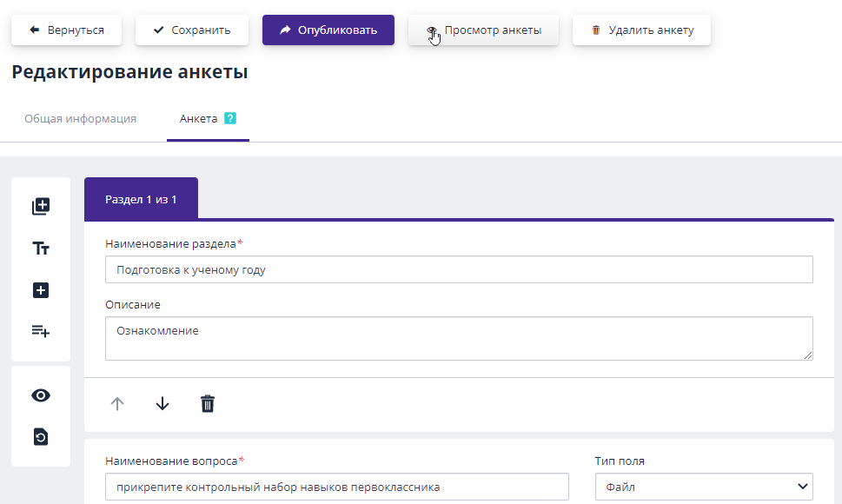Viewport: 842px width, 504px height.
Task: Open the help question-mark icon next to Анкета
Action: pos(230,118)
